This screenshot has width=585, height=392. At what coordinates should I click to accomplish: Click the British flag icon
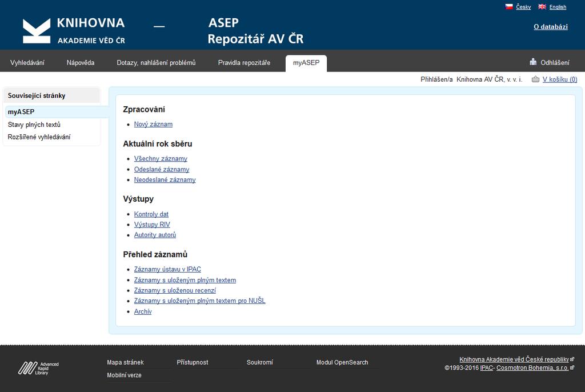pos(542,7)
